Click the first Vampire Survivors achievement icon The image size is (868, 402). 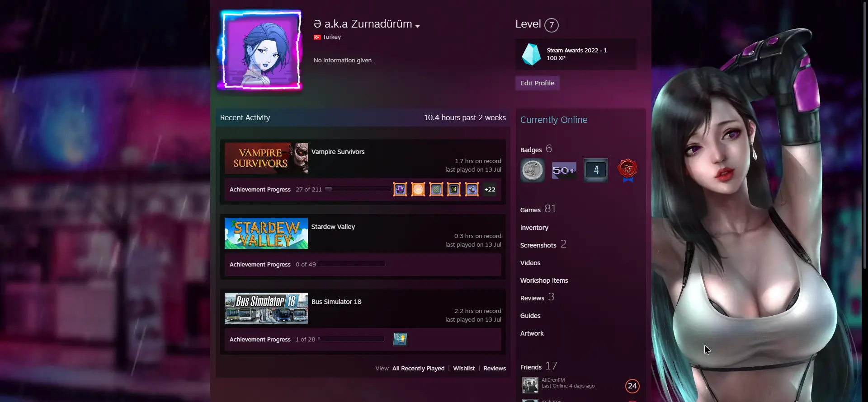400,189
